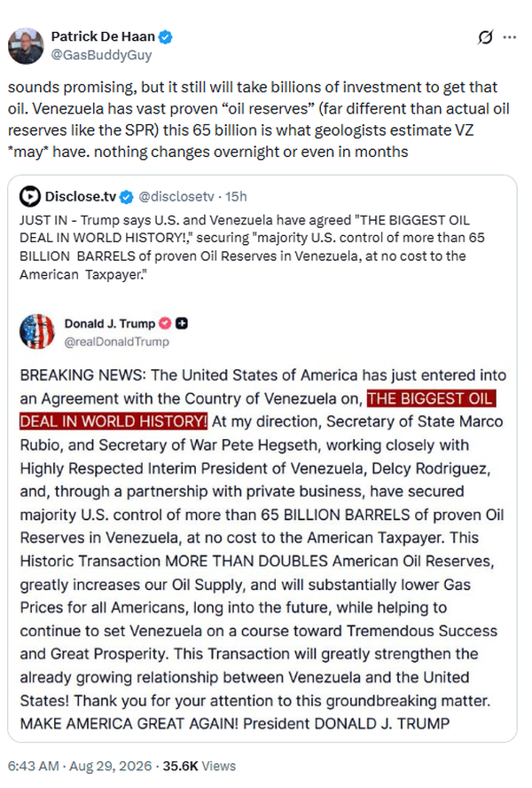Screen dimensions: 532x788
Task: Click the Disclose.tv play-logo avatar icon
Action: pos(30,196)
